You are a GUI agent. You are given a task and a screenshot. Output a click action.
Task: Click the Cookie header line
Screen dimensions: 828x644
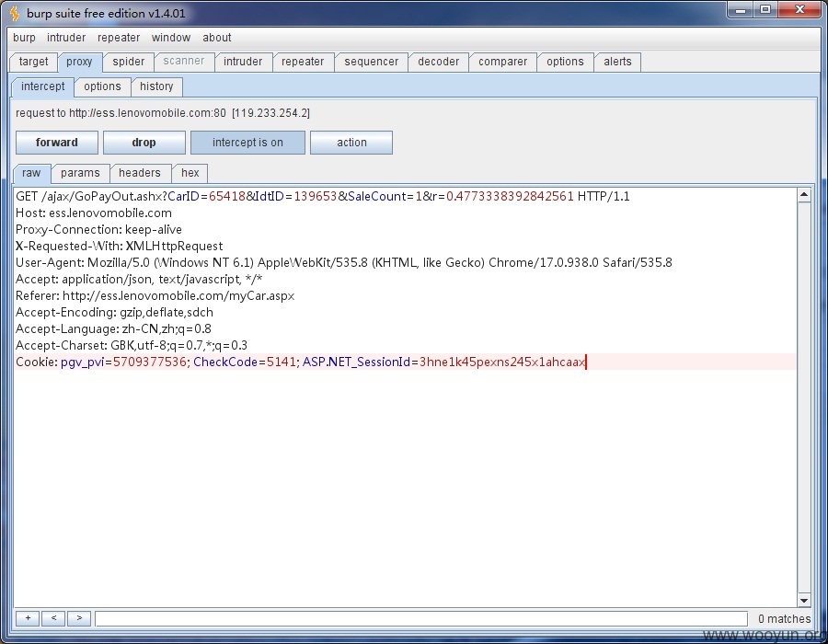click(301, 362)
